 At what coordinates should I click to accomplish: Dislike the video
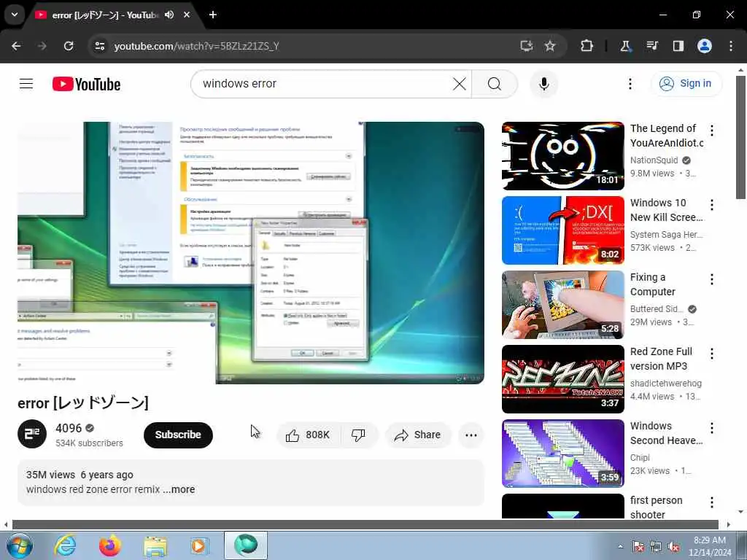click(358, 435)
